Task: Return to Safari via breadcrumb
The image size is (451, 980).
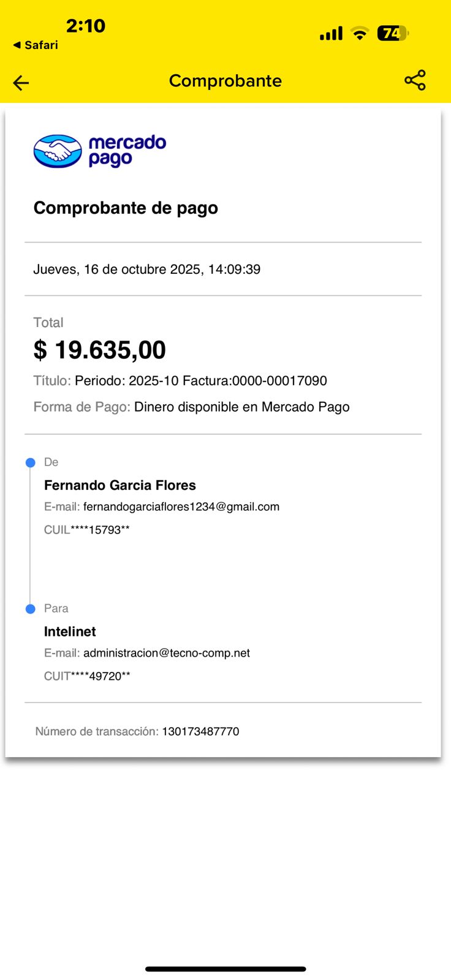Action: (x=36, y=45)
